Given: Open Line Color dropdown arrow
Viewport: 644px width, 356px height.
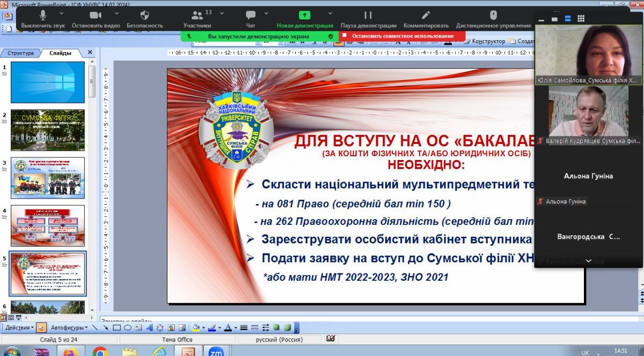Looking at the screenshot, I should (x=219, y=328).
